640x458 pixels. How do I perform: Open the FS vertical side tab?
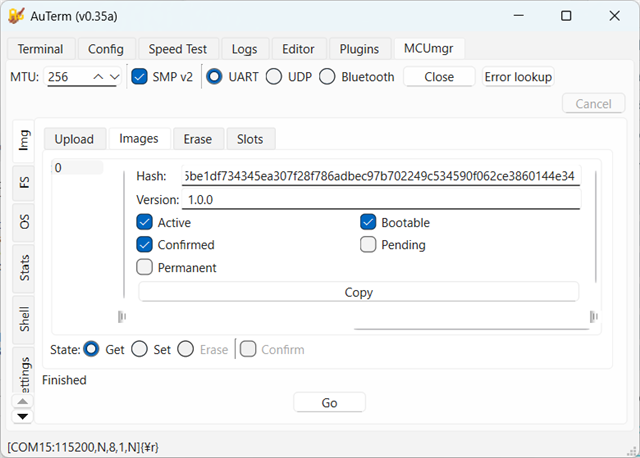pos(24,182)
